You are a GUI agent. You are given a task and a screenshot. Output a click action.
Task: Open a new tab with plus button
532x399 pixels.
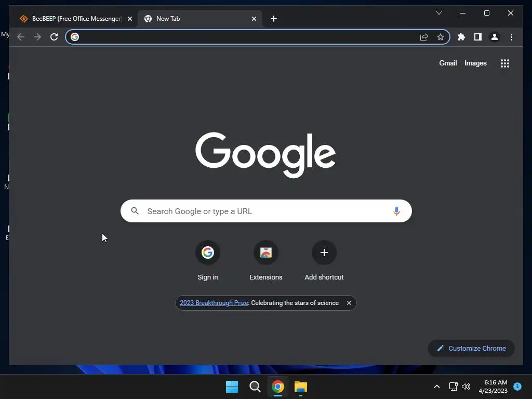[x=274, y=19]
